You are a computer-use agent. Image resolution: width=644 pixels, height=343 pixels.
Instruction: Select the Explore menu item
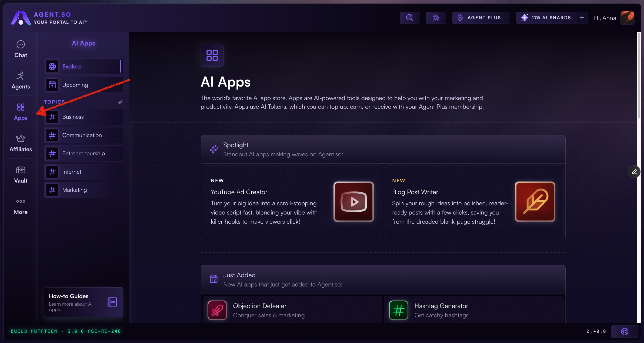(83, 67)
